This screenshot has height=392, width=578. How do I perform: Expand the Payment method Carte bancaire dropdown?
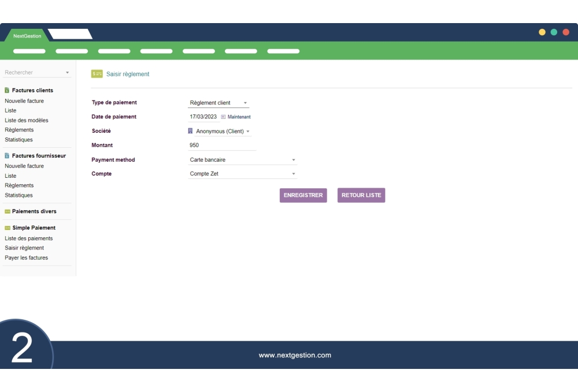pyautogui.click(x=242, y=160)
